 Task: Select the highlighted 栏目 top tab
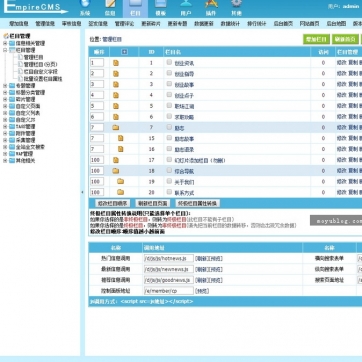pyautogui.click(x=135, y=9)
